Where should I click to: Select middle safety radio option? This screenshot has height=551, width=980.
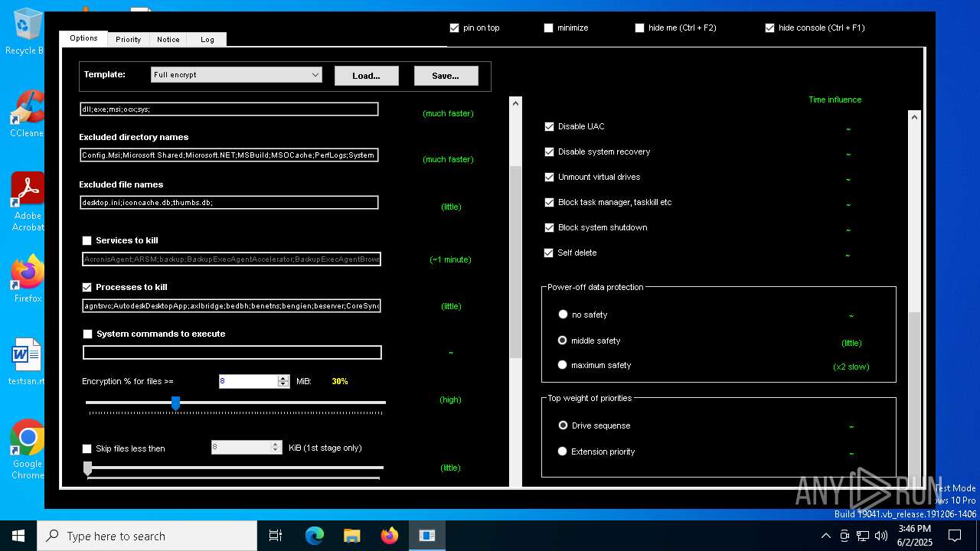[563, 340]
